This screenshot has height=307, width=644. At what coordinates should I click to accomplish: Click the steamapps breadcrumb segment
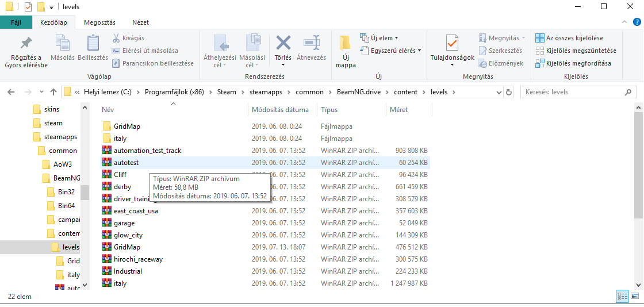coord(266,92)
